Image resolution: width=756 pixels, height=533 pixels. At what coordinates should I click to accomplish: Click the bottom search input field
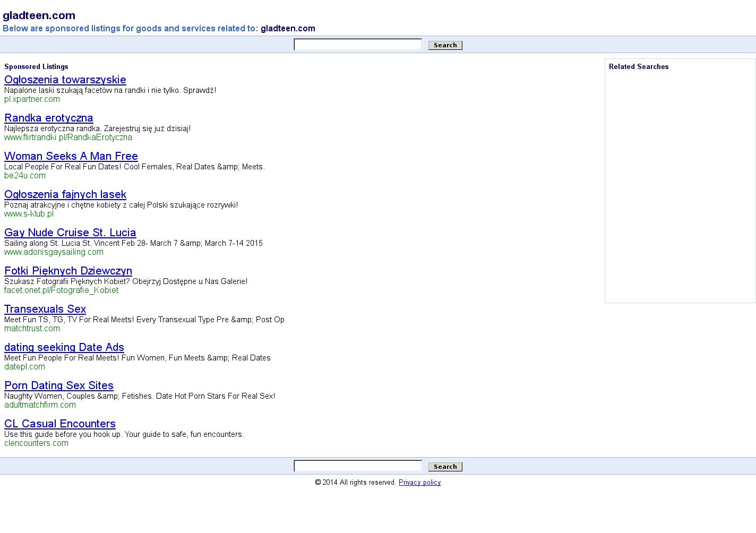(x=357, y=466)
